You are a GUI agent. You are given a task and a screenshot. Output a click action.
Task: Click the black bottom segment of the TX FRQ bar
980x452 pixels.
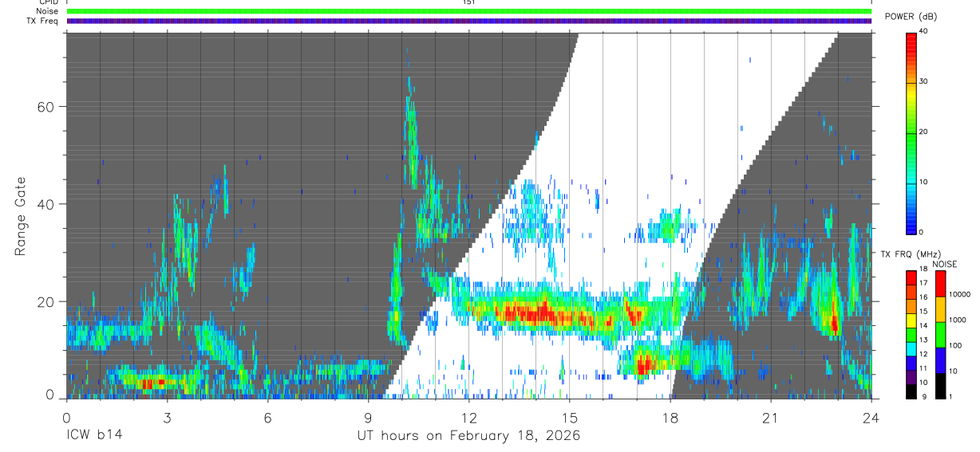pyautogui.click(x=912, y=391)
